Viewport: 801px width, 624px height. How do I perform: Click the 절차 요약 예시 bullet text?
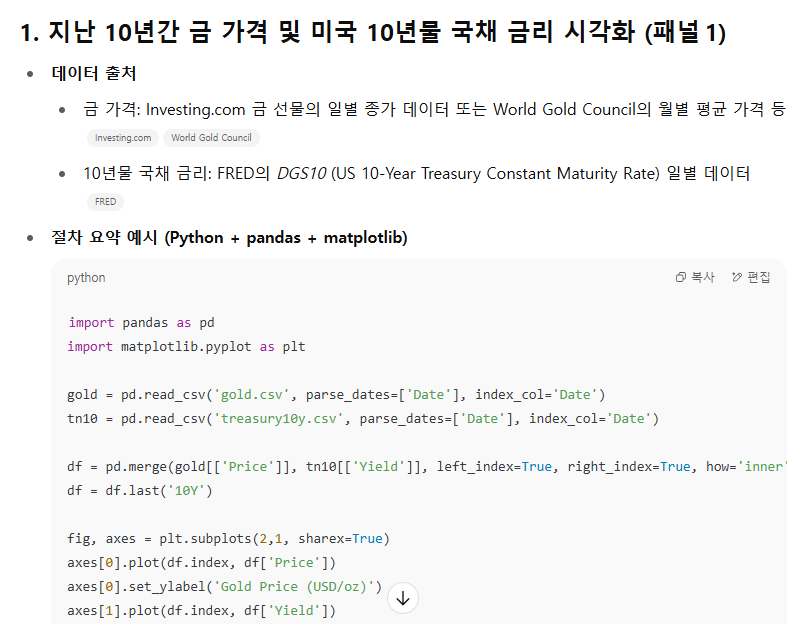[229, 238]
